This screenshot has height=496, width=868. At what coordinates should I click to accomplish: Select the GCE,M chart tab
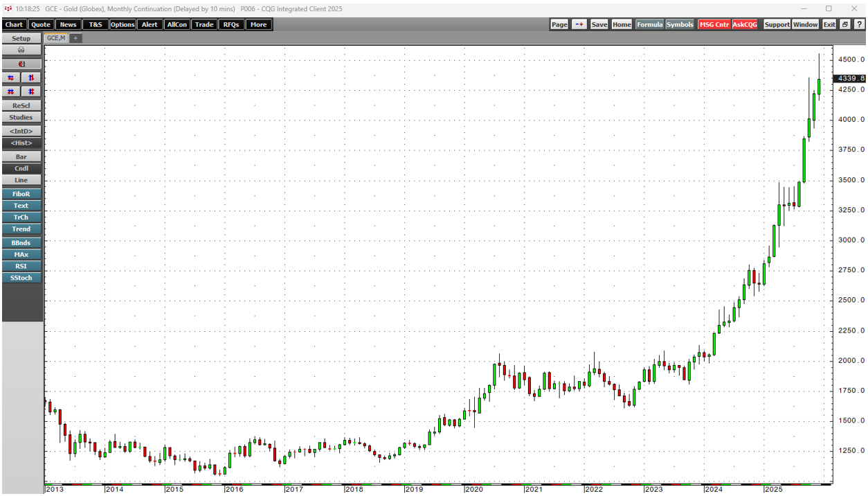coord(56,38)
